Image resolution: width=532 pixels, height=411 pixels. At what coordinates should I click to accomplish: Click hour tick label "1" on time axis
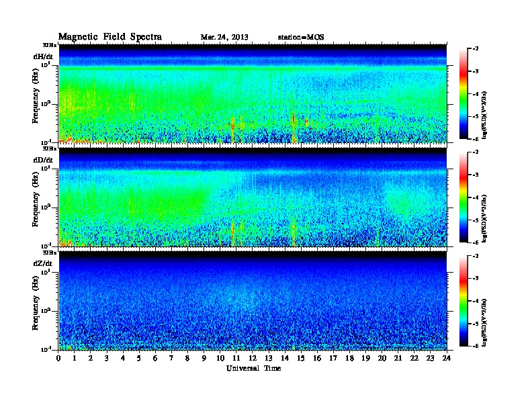point(75,358)
